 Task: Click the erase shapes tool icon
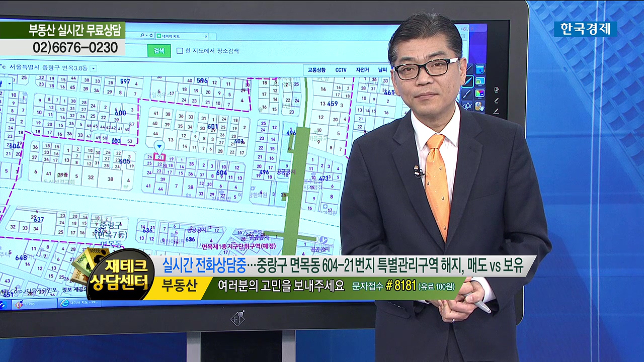tap(467, 106)
